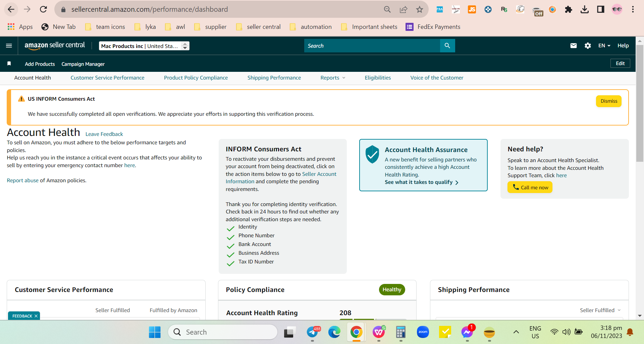Open Chrome downloads

pyautogui.click(x=585, y=9)
